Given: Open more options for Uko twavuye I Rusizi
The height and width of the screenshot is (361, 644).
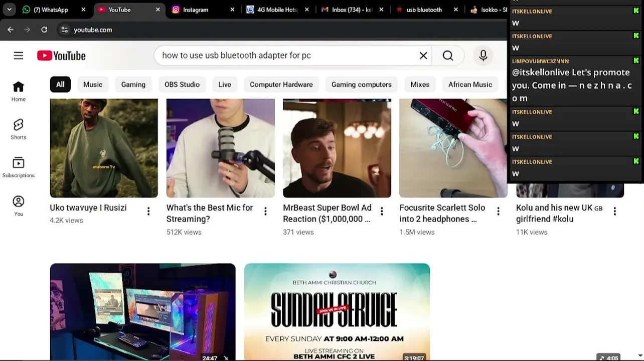Looking at the screenshot, I should (x=148, y=212).
